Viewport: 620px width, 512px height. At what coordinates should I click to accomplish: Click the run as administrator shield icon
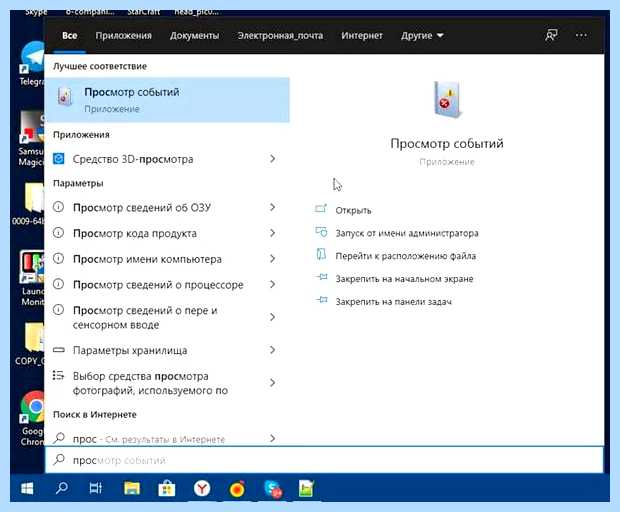pyautogui.click(x=321, y=231)
